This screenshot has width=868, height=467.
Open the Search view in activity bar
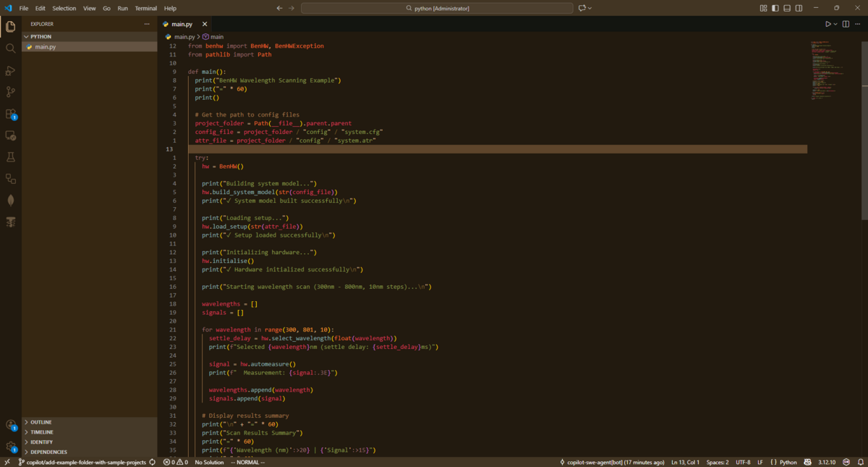coord(10,49)
